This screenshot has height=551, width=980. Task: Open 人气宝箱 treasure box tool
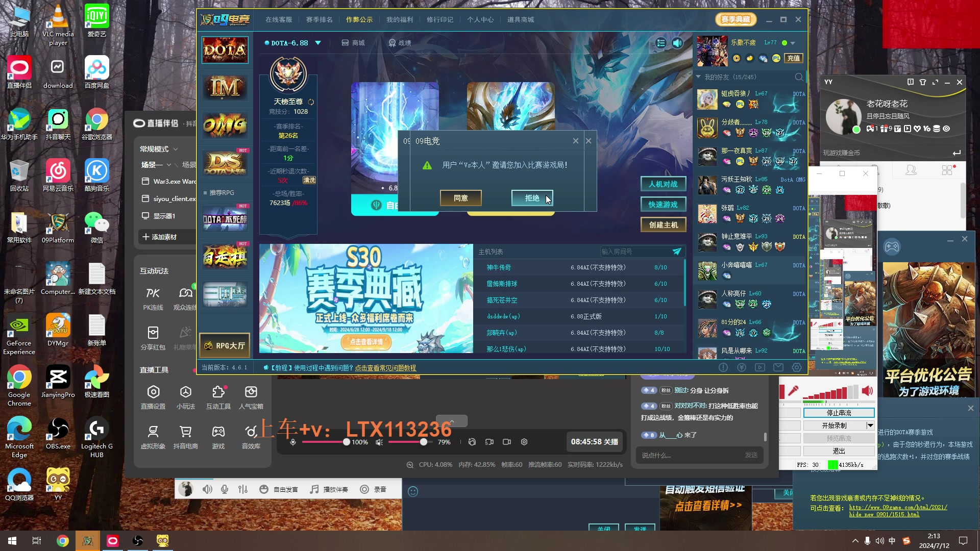coord(251,397)
